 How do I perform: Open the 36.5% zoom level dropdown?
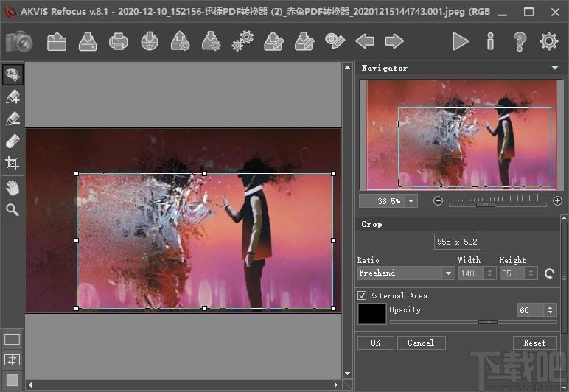point(411,201)
